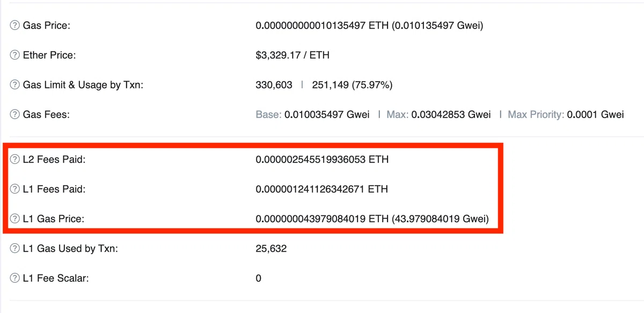Click the help icon beside Gas Price
This screenshot has height=313, width=644.
pyautogui.click(x=16, y=25)
